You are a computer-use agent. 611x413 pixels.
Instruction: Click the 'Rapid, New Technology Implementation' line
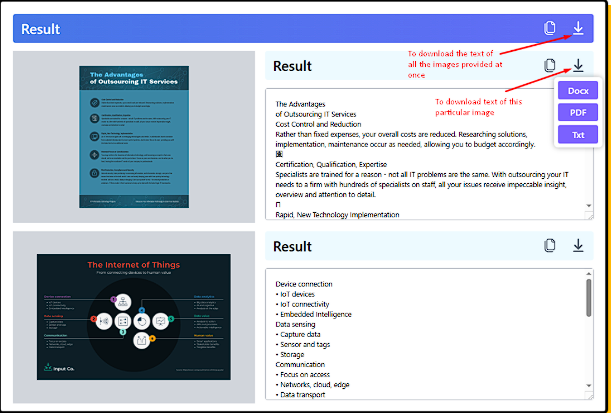point(337,215)
